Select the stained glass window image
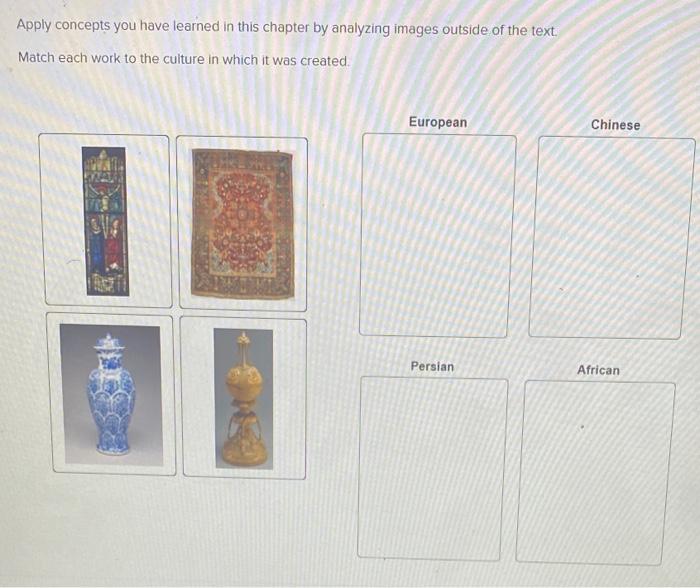This screenshot has width=700, height=588. coord(105,221)
